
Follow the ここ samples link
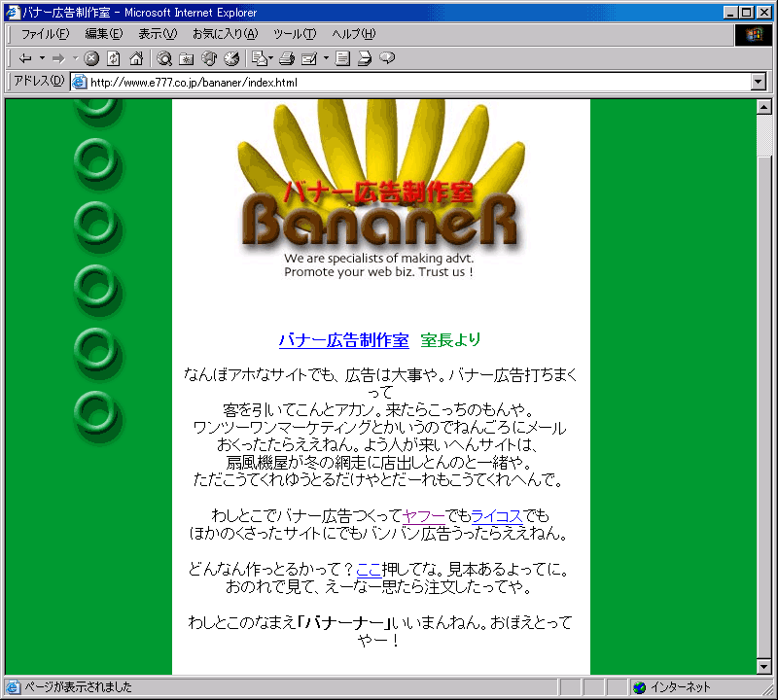click(x=370, y=569)
